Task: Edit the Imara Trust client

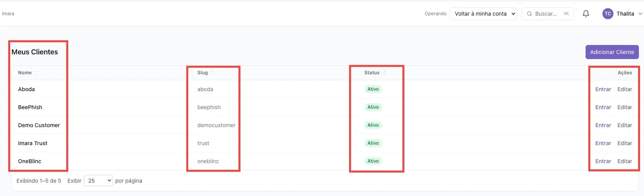Action: click(x=624, y=143)
